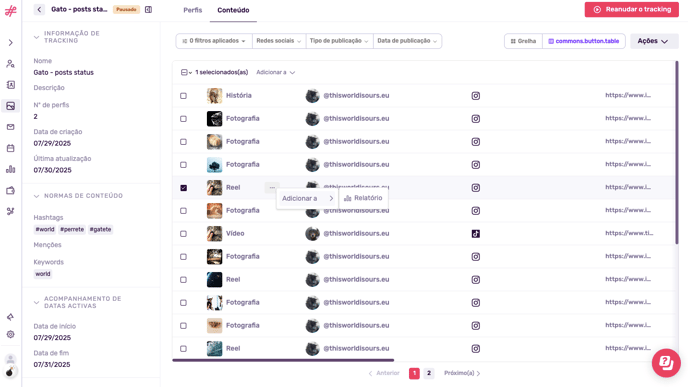Open settings gear icon in sidebar

(x=11, y=334)
